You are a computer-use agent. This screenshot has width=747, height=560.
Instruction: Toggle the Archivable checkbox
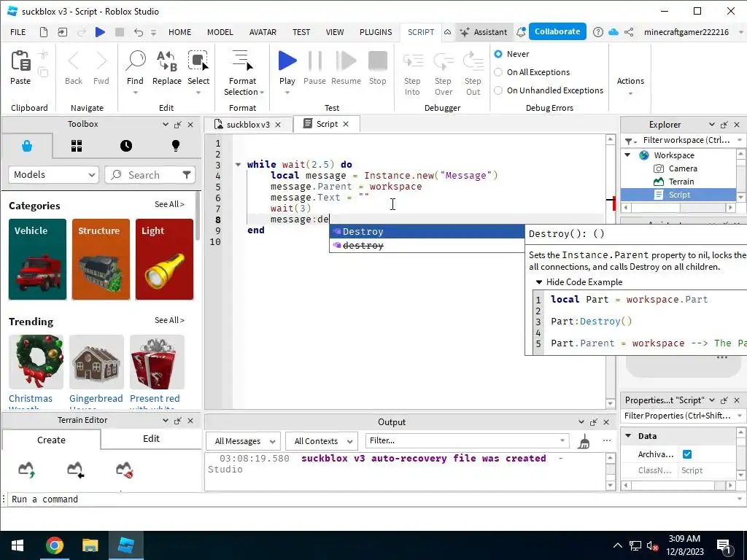(x=687, y=454)
